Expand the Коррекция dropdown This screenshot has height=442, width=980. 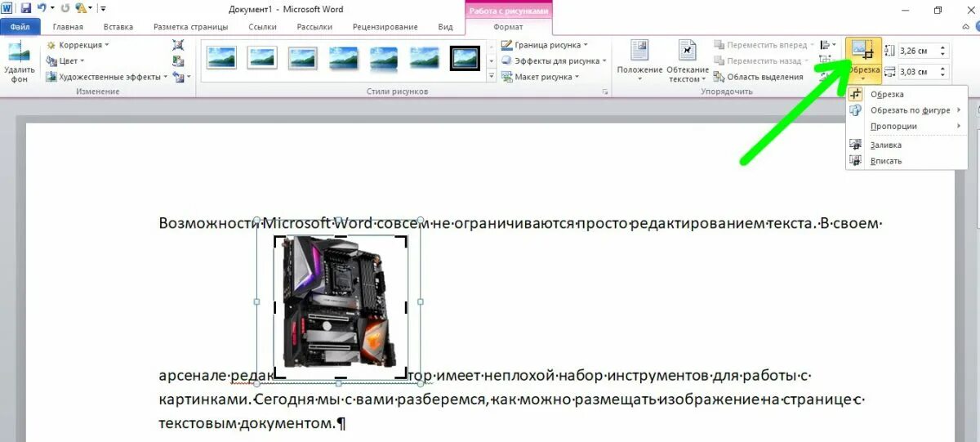[x=78, y=45]
